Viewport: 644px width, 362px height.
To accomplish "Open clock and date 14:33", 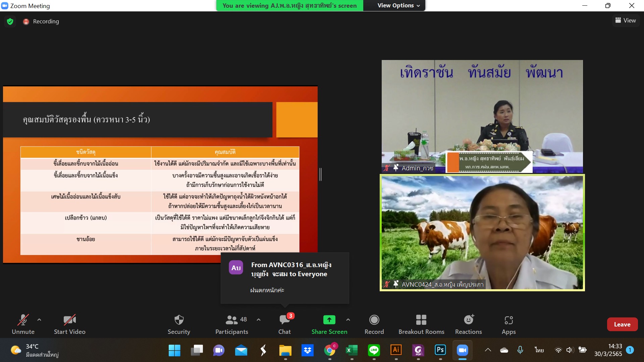I will click(x=608, y=350).
